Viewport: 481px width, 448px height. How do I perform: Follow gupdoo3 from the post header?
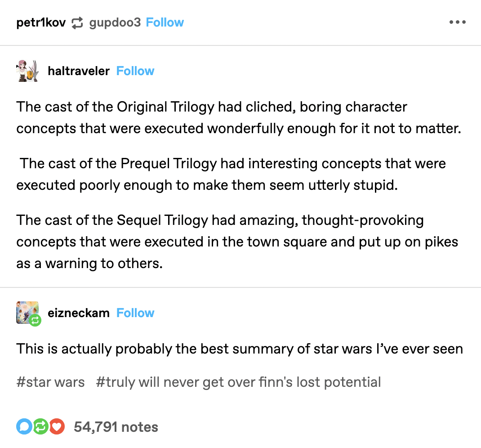pyautogui.click(x=165, y=22)
